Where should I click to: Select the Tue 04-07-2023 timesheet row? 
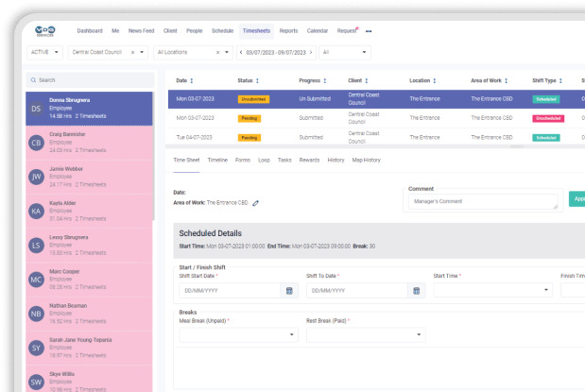(376, 137)
